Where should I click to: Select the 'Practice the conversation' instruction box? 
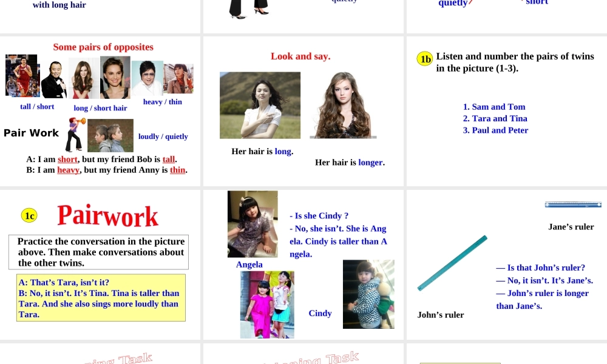[98, 252]
